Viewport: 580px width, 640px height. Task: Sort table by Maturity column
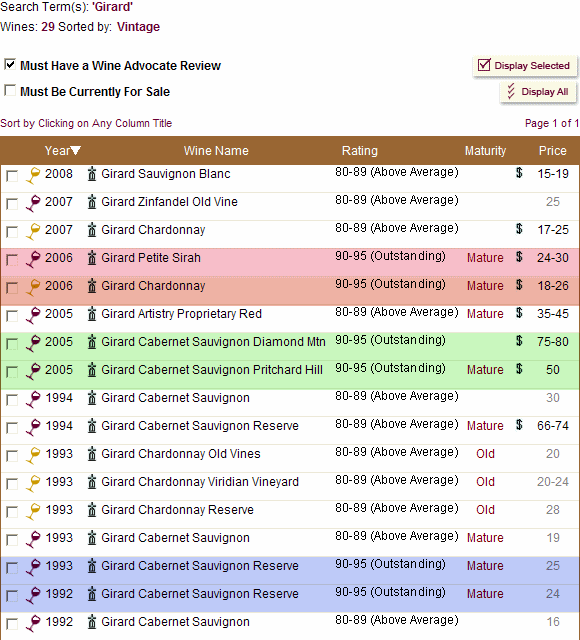[x=485, y=151]
